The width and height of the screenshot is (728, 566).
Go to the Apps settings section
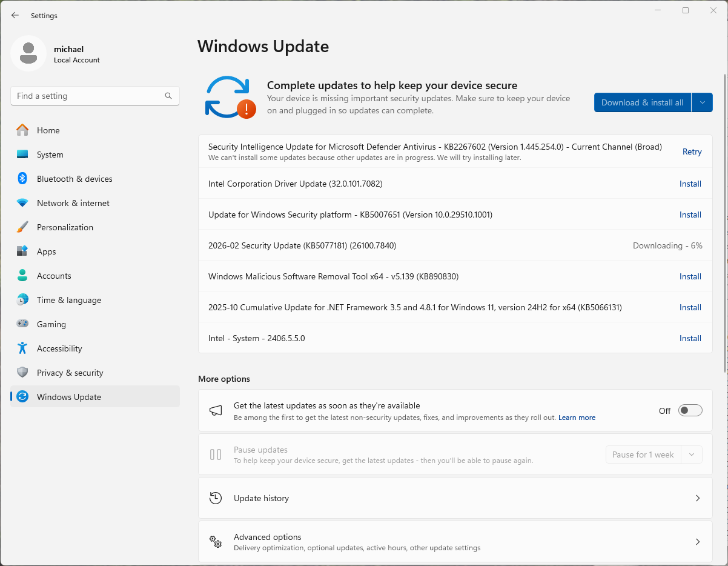pos(47,251)
